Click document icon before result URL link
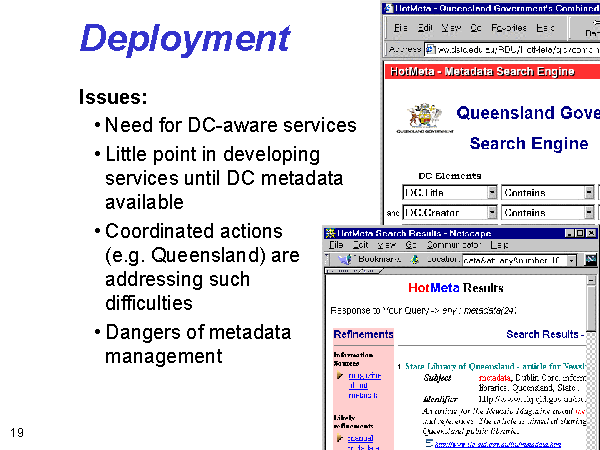The height and width of the screenshot is (450, 600). (429, 443)
